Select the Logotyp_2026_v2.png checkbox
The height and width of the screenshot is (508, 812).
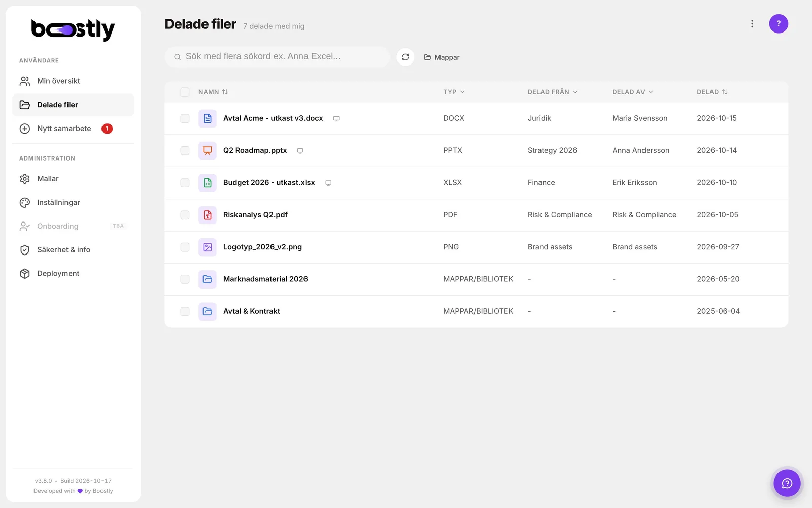click(185, 247)
